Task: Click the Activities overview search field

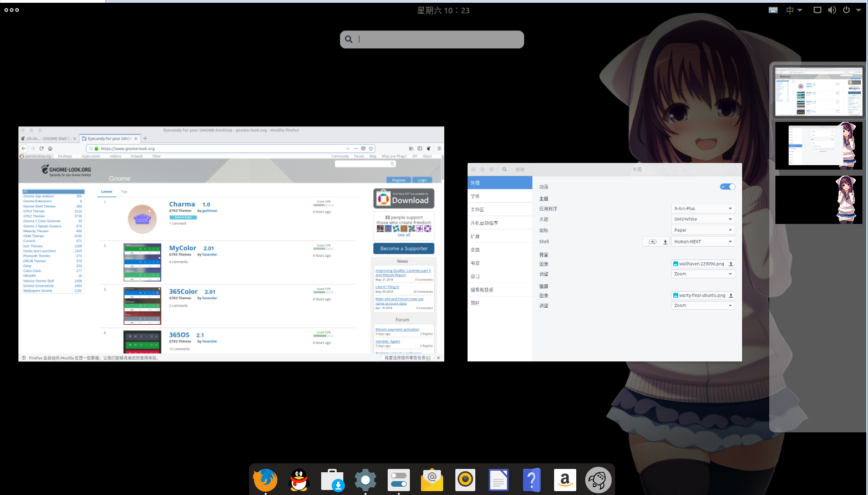Action: pos(432,39)
